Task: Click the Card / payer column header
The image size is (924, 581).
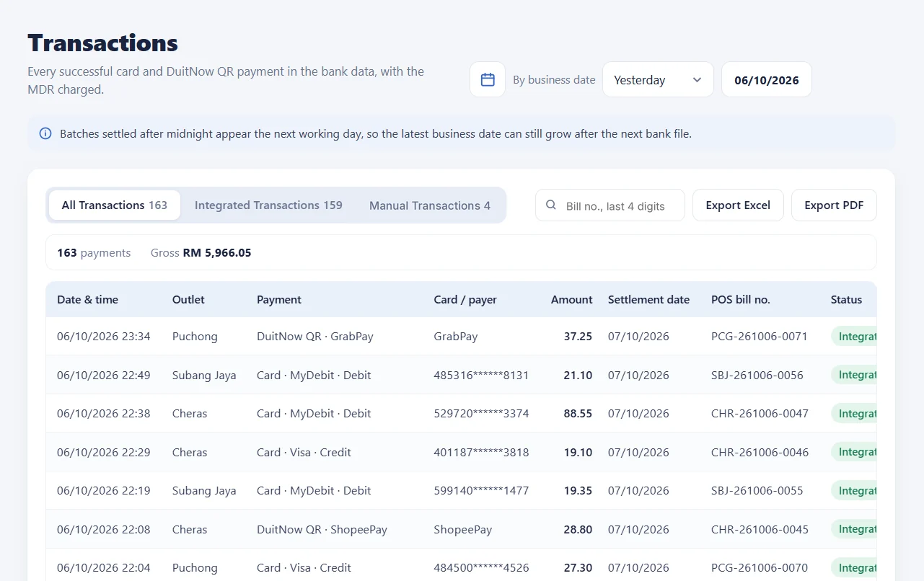Action: [465, 300]
